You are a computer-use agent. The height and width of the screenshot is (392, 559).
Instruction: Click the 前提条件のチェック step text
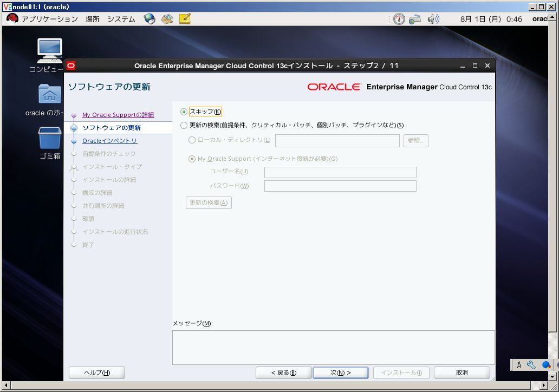(109, 154)
